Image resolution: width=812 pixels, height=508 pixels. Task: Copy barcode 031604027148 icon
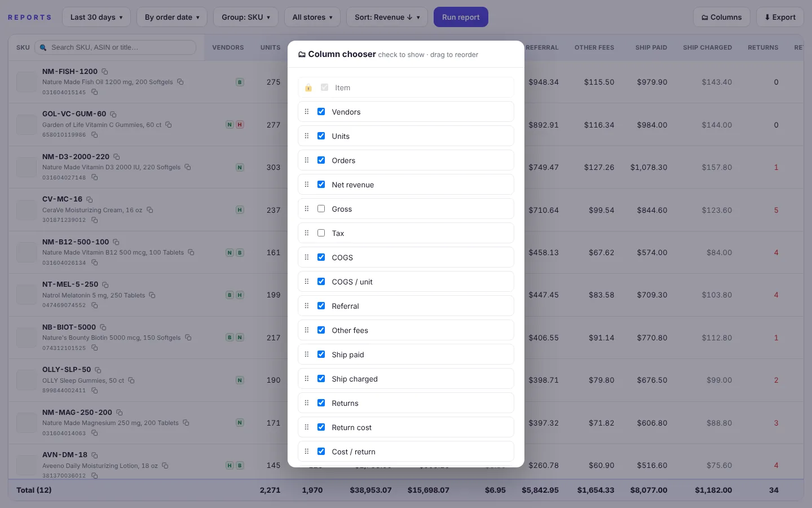95,177
